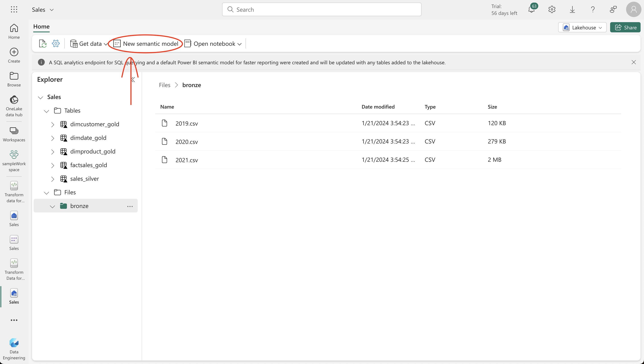
Task: Select dimdate_gold table in Explorer
Action: coord(88,138)
